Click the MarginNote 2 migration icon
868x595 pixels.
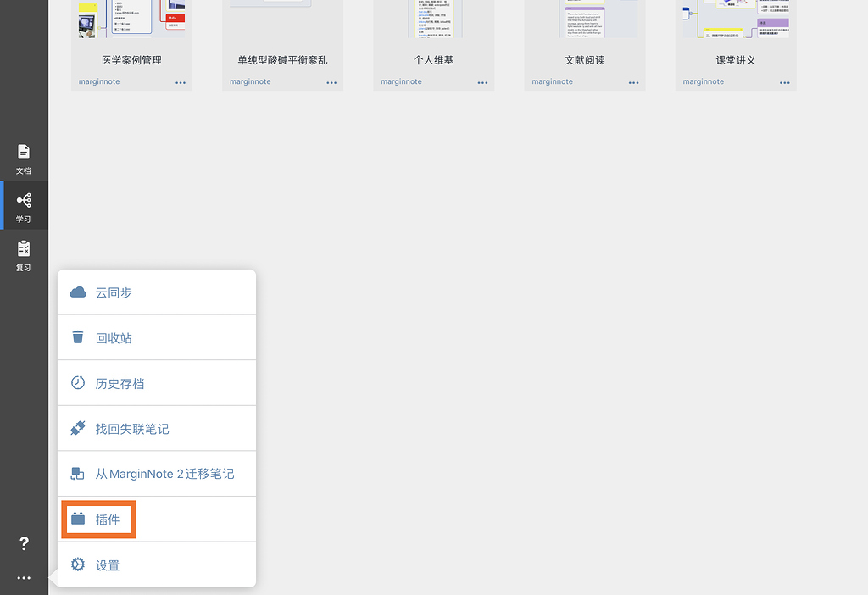coord(78,474)
